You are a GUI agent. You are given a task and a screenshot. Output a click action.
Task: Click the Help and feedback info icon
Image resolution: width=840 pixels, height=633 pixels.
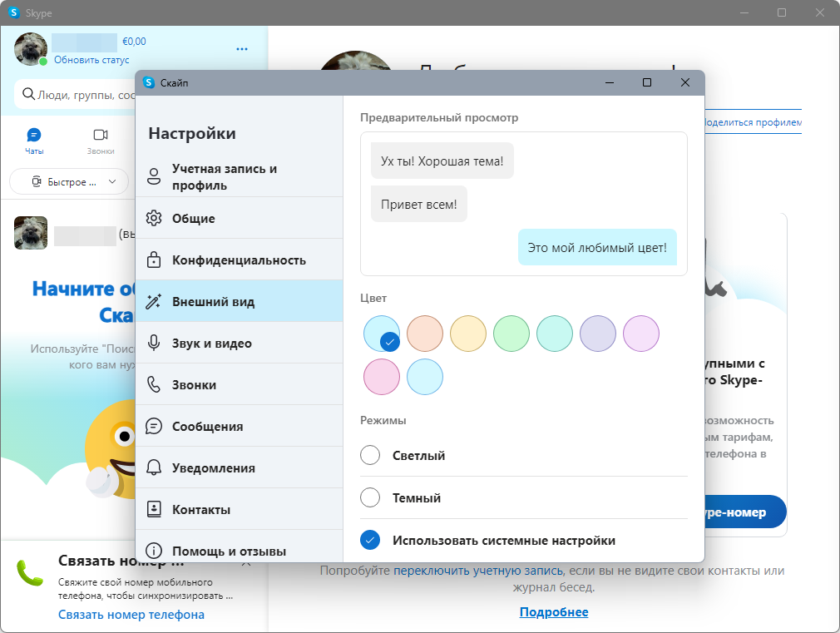tap(154, 551)
